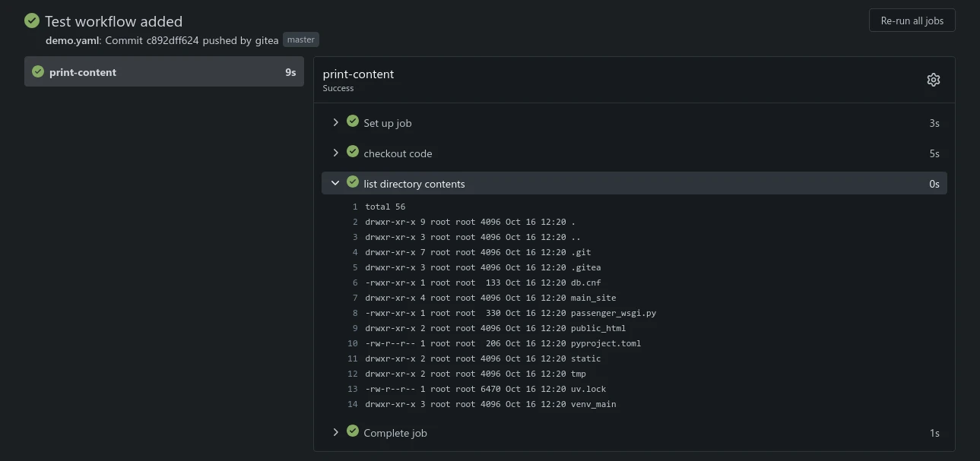The width and height of the screenshot is (980, 461).
Task: Click the workflow success status icon beside title
Action: [32, 21]
